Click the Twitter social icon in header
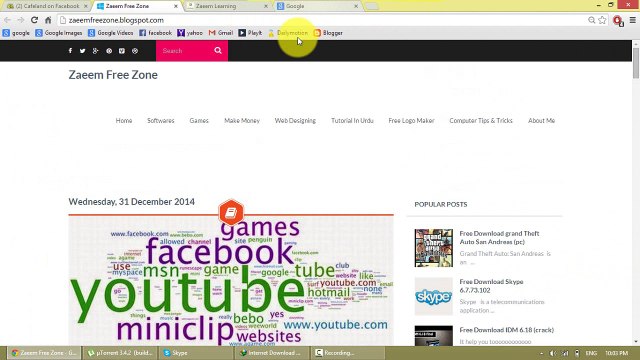Screen dimensions: 640x360 click(82, 51)
